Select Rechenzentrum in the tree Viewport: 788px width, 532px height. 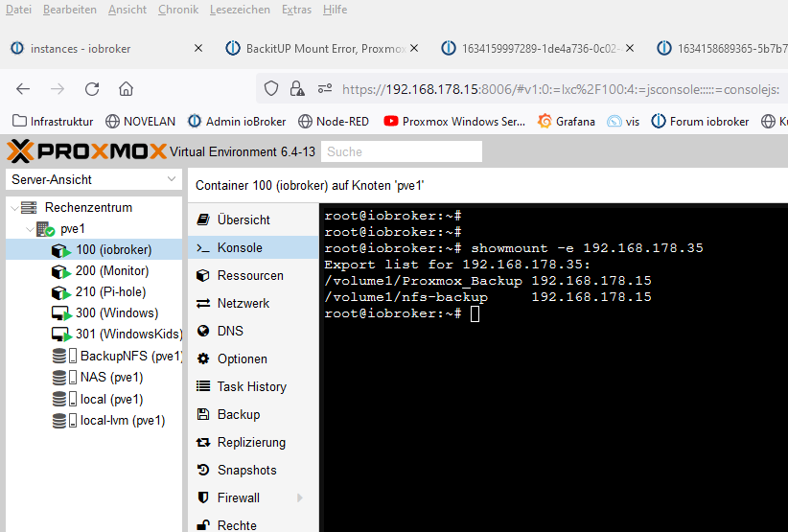tap(88, 207)
